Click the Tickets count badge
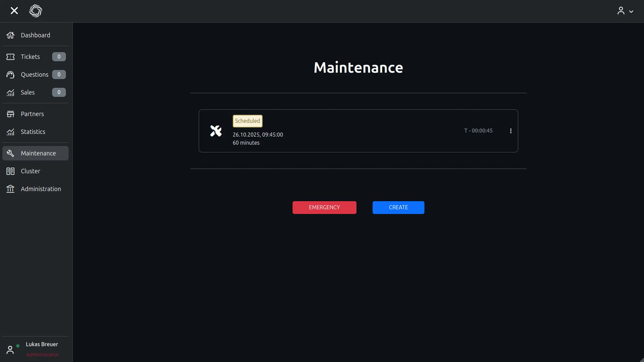 click(59, 57)
